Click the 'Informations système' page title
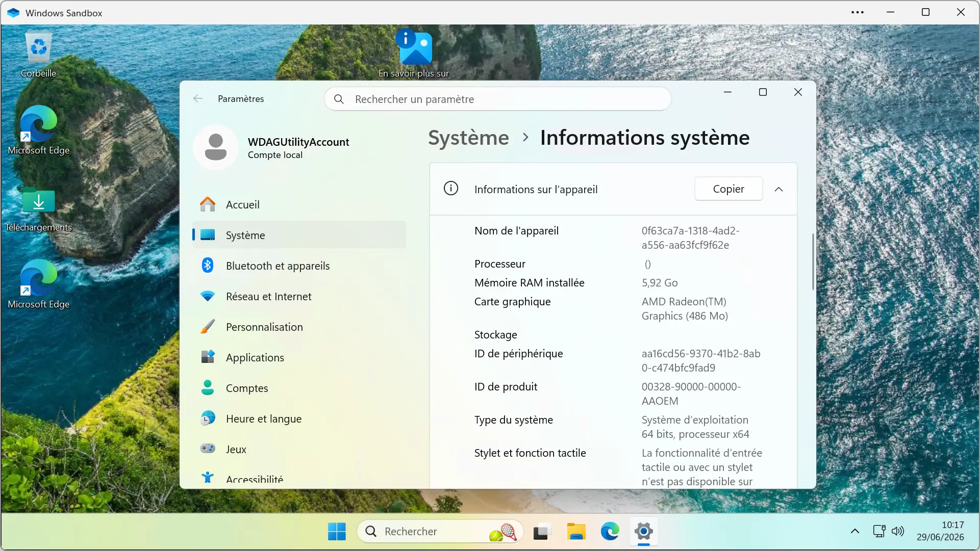Image resolution: width=980 pixels, height=551 pixels. [645, 138]
